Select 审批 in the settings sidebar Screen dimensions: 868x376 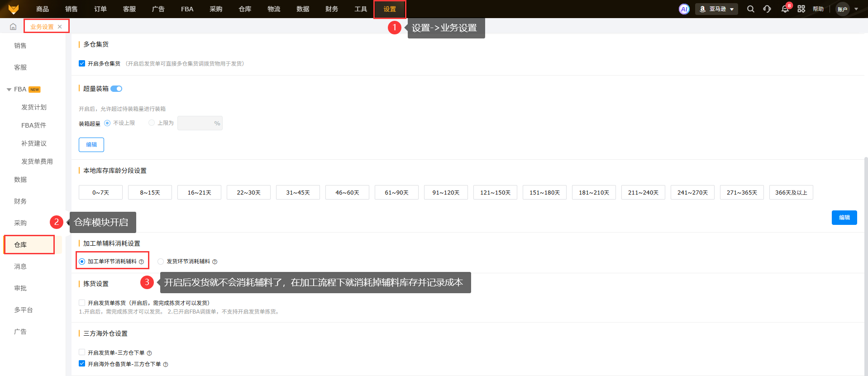point(20,288)
